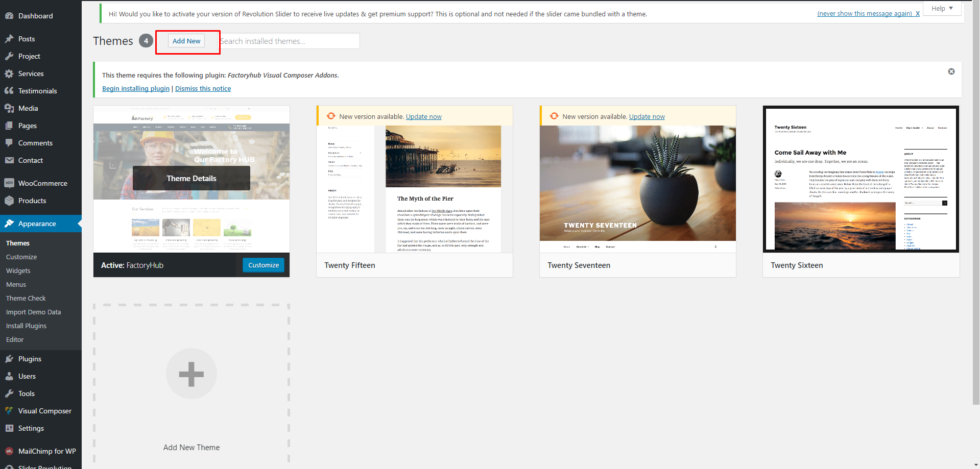The height and width of the screenshot is (469, 980).
Task: Click Theme Details on FactoryHub
Action: 192,178
